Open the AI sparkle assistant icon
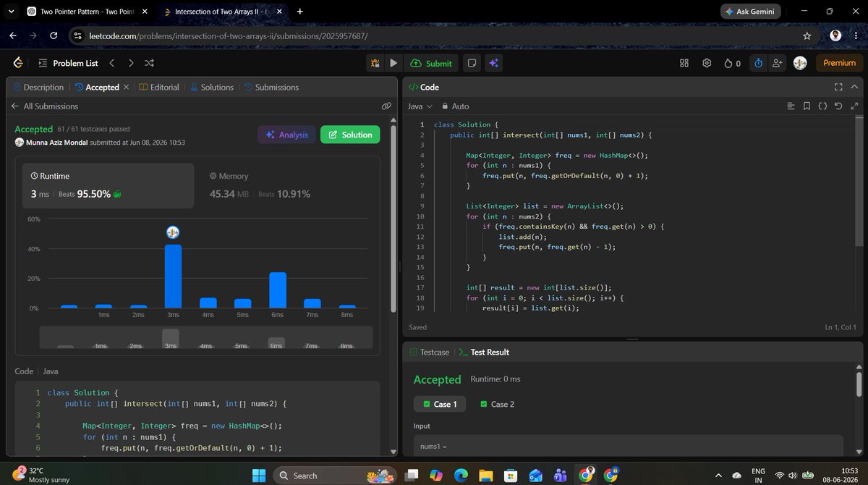868x485 pixels. tap(494, 63)
